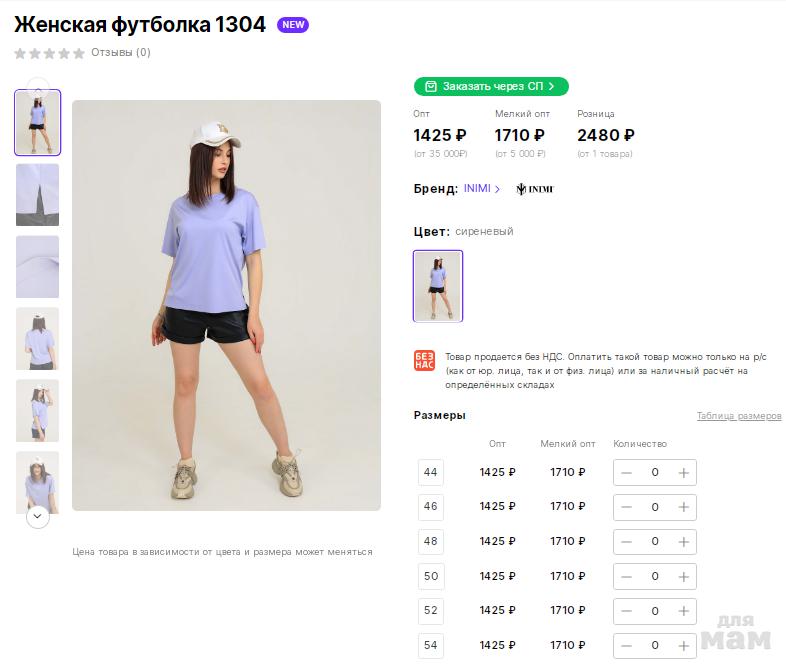Open the INIMI brand link
Image resolution: width=786 pixels, height=664 pixels.
click(x=481, y=189)
